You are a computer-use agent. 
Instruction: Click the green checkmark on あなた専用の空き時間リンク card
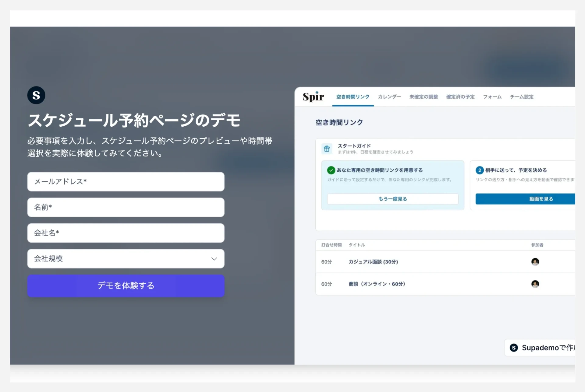[331, 170]
